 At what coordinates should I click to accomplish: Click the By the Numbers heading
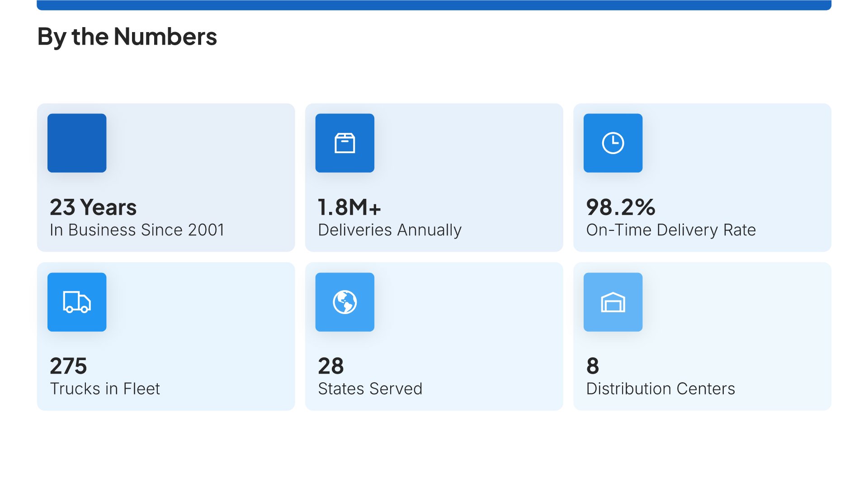click(x=127, y=37)
